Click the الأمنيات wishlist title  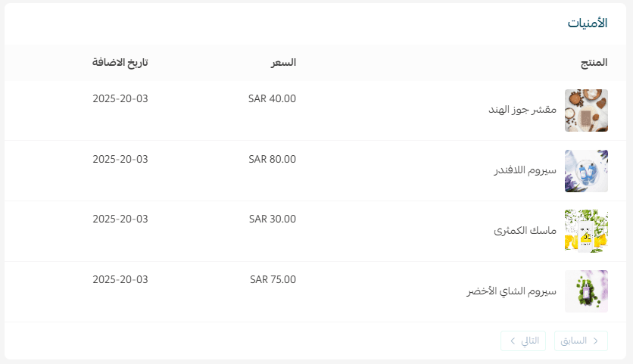(x=588, y=23)
